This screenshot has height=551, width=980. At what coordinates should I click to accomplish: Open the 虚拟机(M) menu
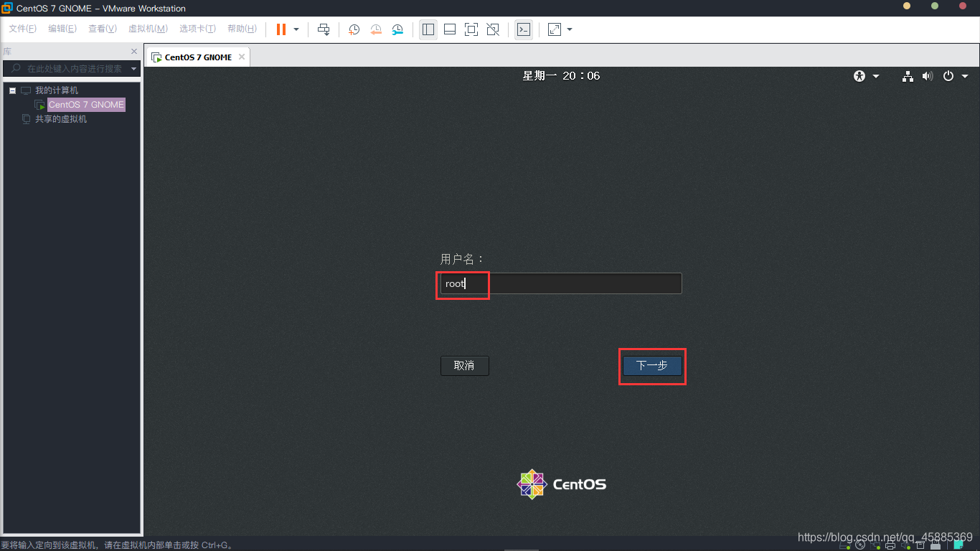(148, 29)
